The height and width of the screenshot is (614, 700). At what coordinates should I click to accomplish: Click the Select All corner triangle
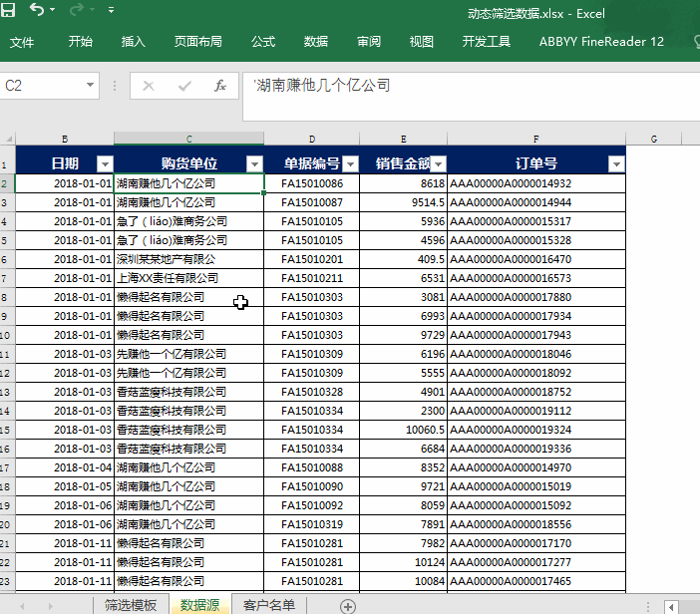pyautogui.click(x=9, y=139)
